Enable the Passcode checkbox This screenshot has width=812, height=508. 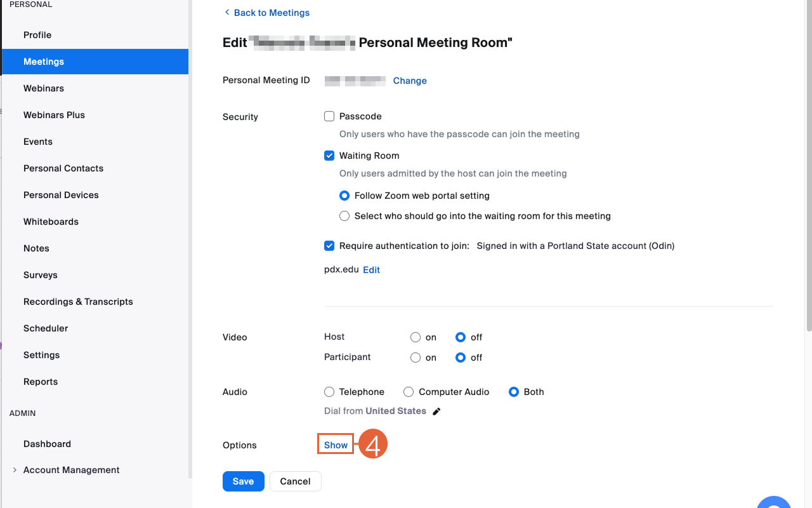pos(329,116)
